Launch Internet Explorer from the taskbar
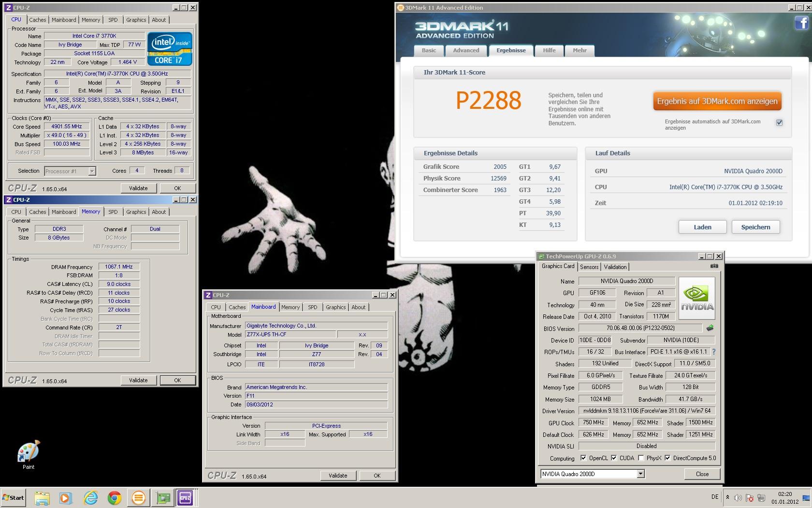Viewport: 812px width, 508px height. (90, 498)
